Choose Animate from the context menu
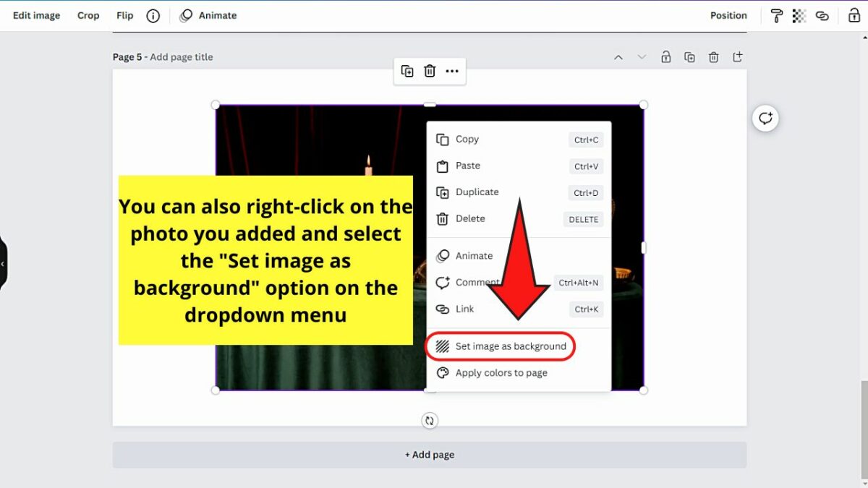Viewport: 868px width, 488px height. pyautogui.click(x=519, y=256)
